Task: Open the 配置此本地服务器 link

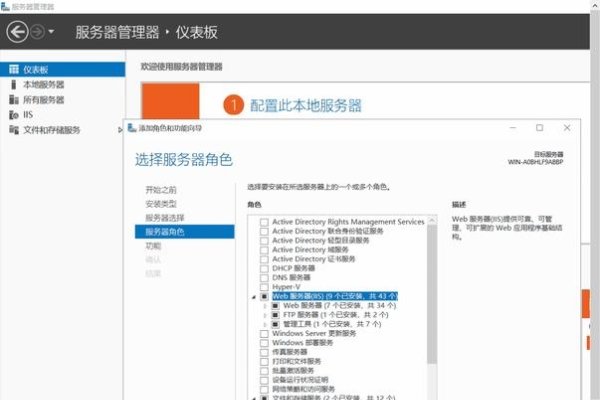Action: click(x=305, y=106)
